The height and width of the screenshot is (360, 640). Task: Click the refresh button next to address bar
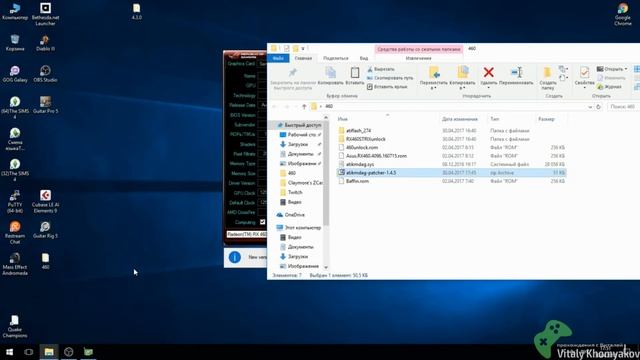click(x=598, y=107)
